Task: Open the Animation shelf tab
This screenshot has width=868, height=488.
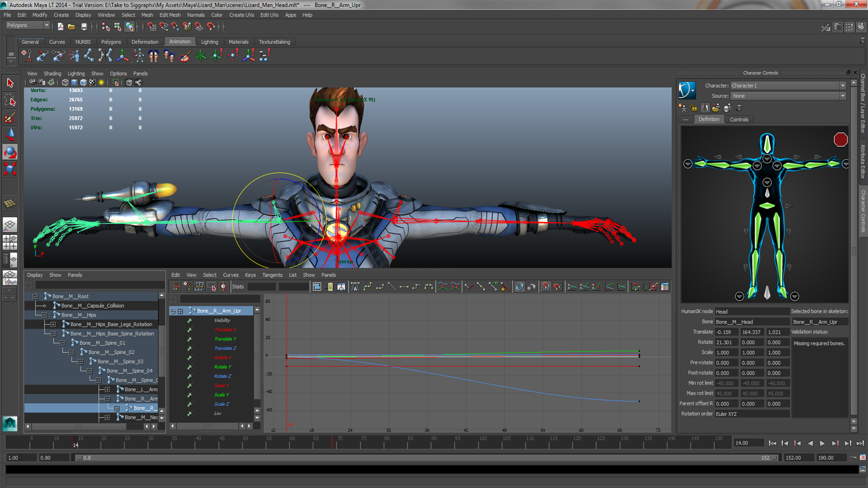Action: [179, 42]
